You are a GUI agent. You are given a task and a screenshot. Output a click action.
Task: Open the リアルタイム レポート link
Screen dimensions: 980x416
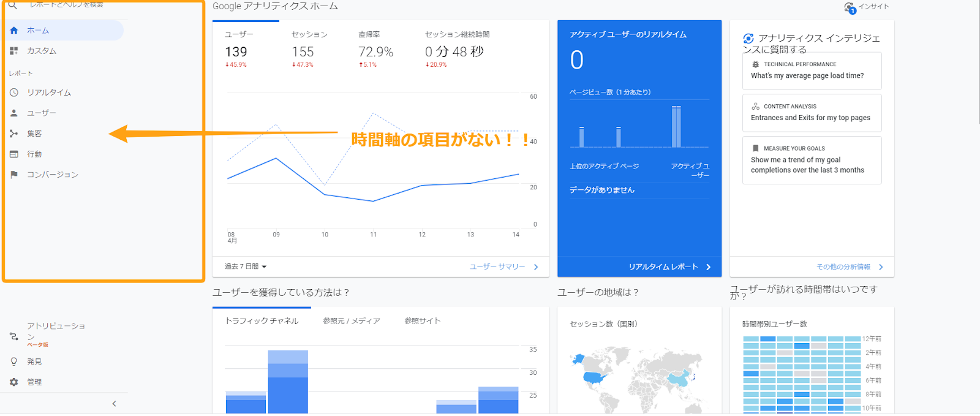(x=663, y=267)
